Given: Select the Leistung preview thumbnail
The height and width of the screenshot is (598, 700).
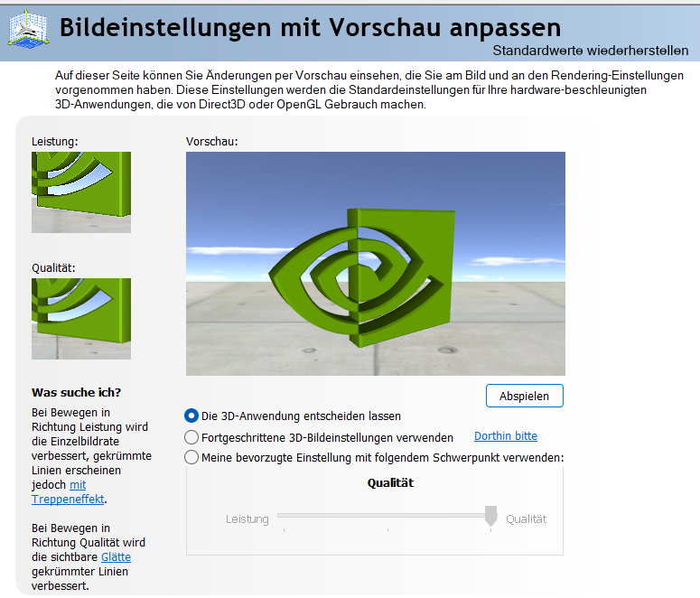Looking at the screenshot, I should click(x=81, y=192).
